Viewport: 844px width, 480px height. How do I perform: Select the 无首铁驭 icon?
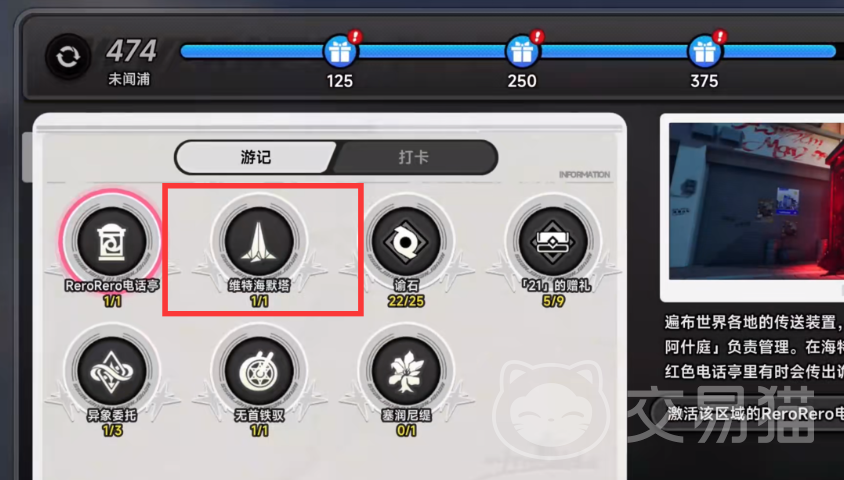pyautogui.click(x=259, y=371)
